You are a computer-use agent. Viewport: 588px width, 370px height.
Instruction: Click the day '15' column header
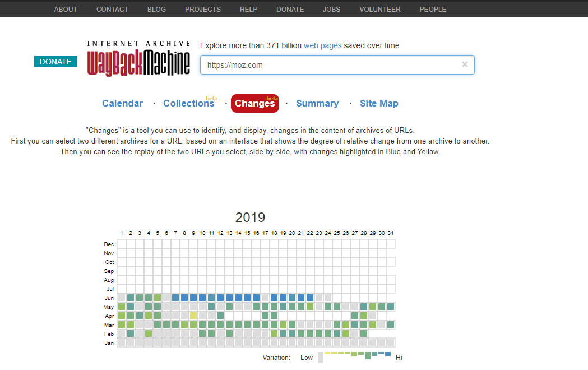tap(248, 233)
